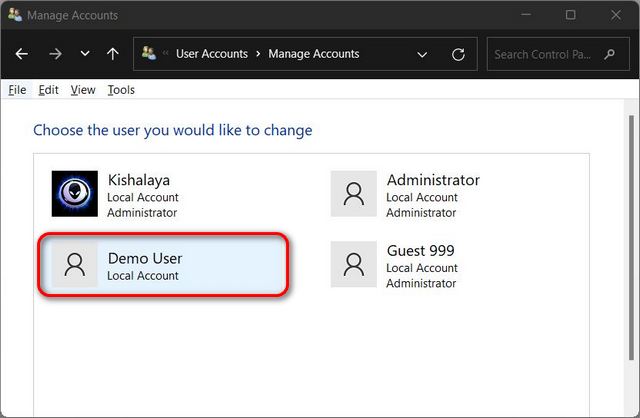Open the User Accounts breadcrumb
This screenshot has height=418, width=640.
[x=212, y=54]
